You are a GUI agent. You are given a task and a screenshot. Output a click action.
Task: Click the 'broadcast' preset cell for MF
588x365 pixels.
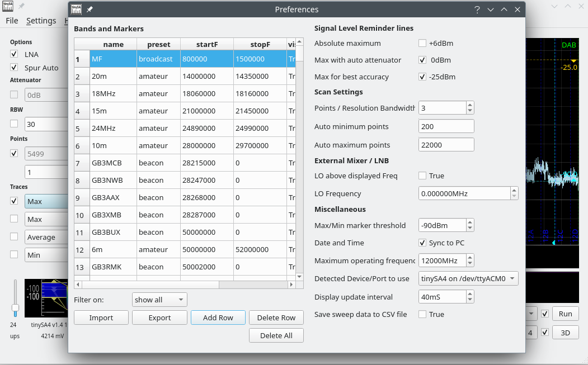coord(159,59)
